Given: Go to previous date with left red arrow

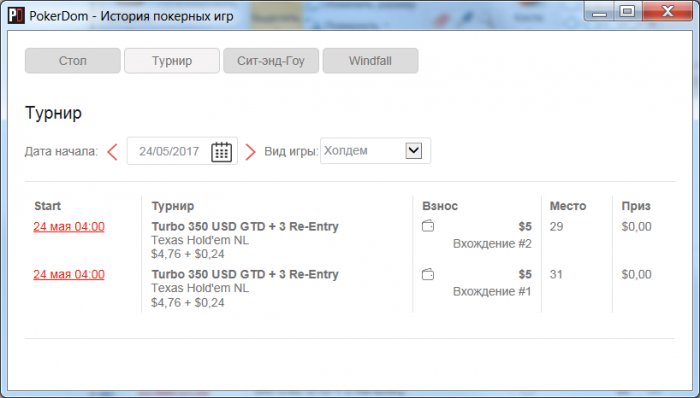Looking at the screenshot, I should (112, 152).
